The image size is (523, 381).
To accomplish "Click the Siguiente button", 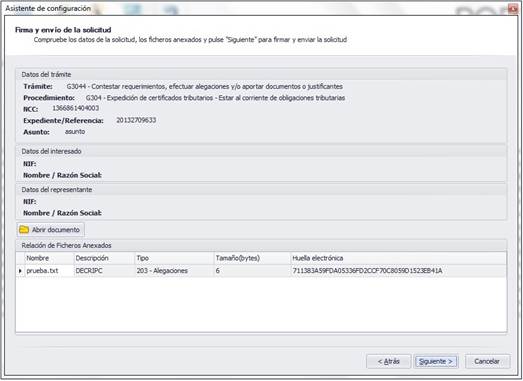I will pyautogui.click(x=436, y=361).
